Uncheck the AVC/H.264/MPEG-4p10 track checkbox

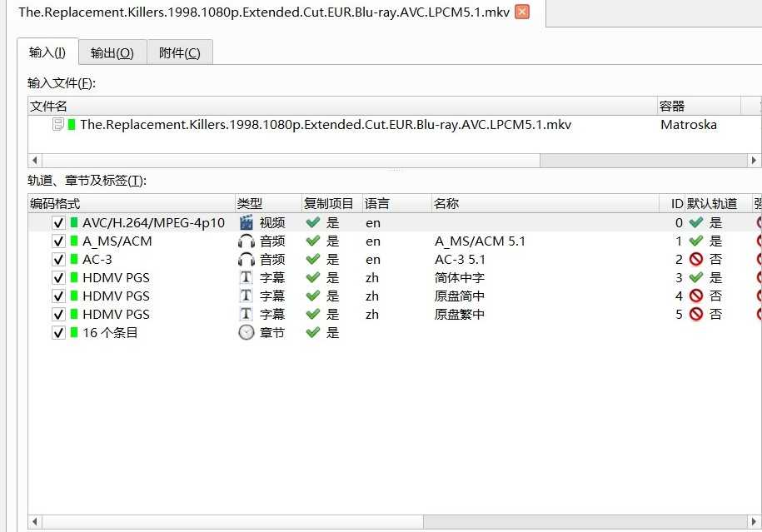tap(58, 223)
